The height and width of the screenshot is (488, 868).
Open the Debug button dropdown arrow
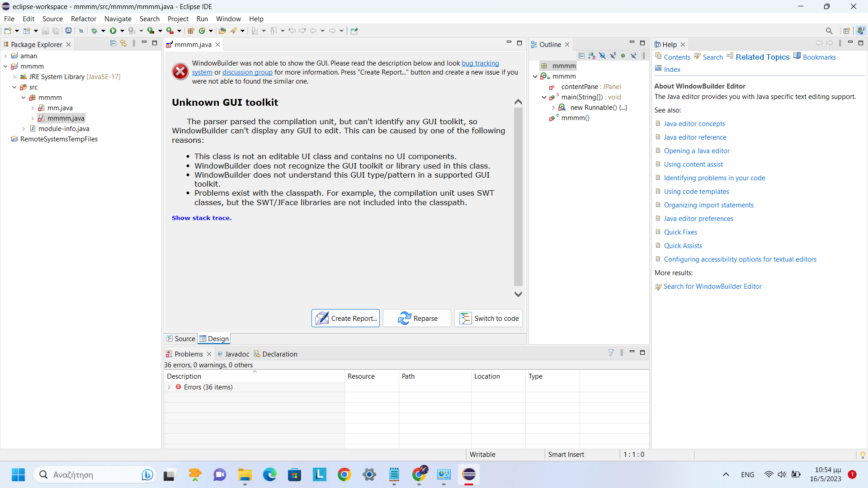104,31
